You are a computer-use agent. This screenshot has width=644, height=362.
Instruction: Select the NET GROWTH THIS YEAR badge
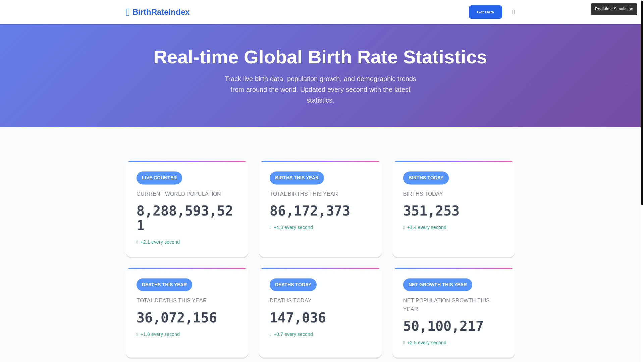(438, 285)
